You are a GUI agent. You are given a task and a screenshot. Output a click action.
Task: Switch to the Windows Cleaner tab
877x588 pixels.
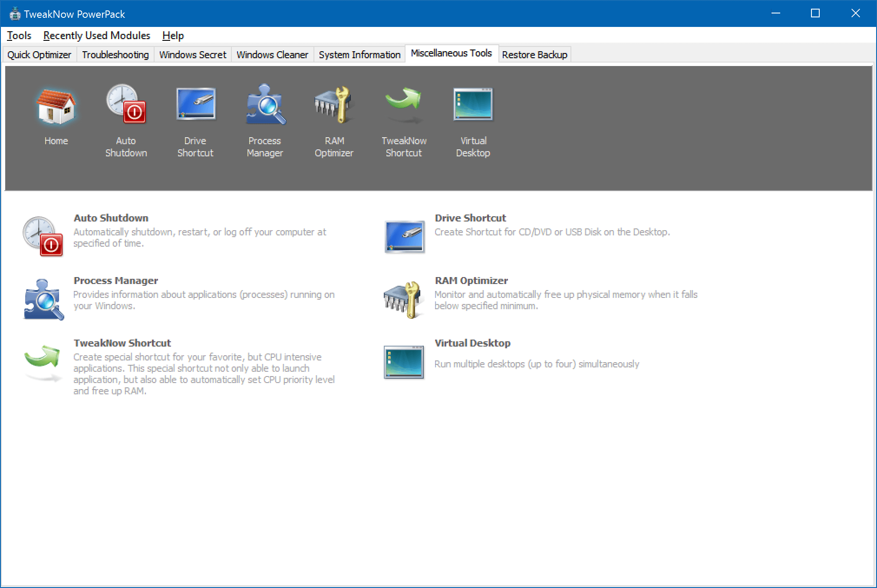(272, 55)
